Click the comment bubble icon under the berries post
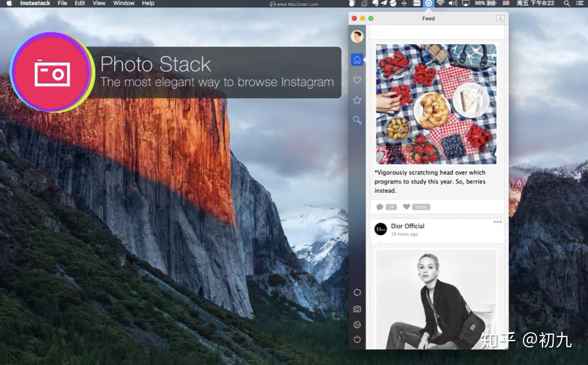 380,207
